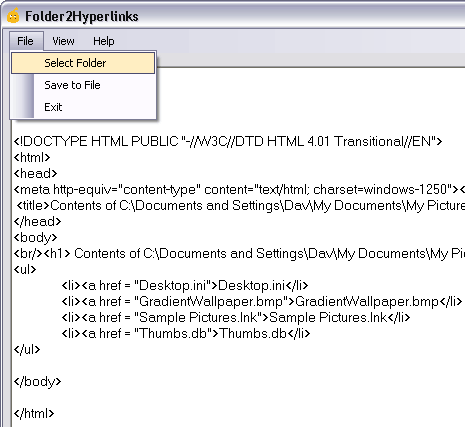The width and height of the screenshot is (465, 427).
Task: Click the final </html> closing tag line
Action: pos(34,413)
